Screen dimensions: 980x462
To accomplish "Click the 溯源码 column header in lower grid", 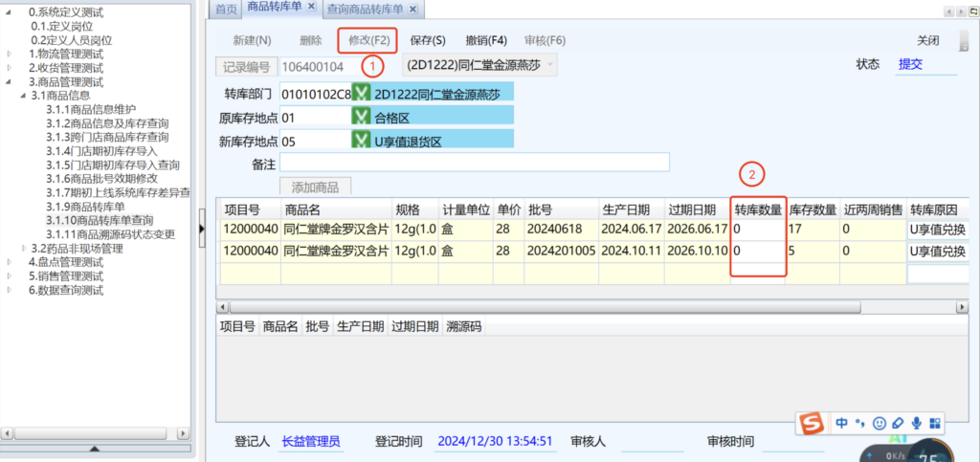I will 463,326.
